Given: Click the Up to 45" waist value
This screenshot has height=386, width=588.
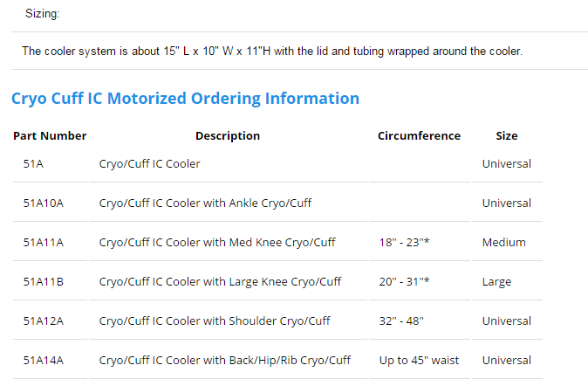Looking at the screenshot, I should pos(419,361).
